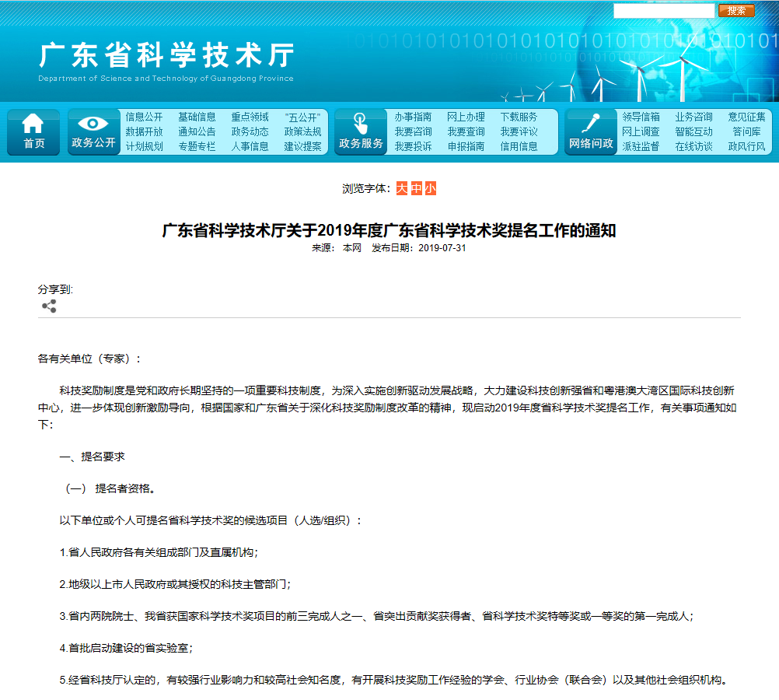The height and width of the screenshot is (700, 779).
Task: Open the 我要评议 link
Action: 519,131
